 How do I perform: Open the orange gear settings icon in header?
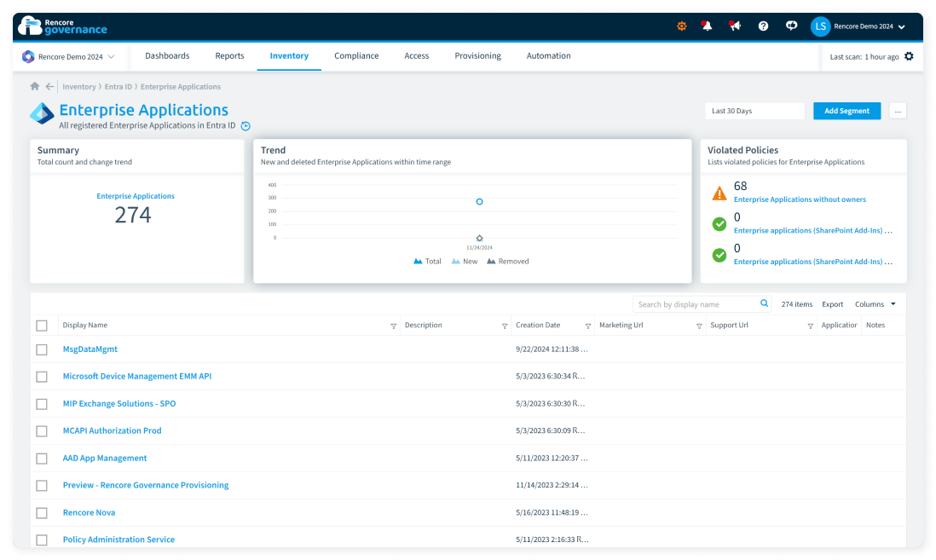(682, 26)
